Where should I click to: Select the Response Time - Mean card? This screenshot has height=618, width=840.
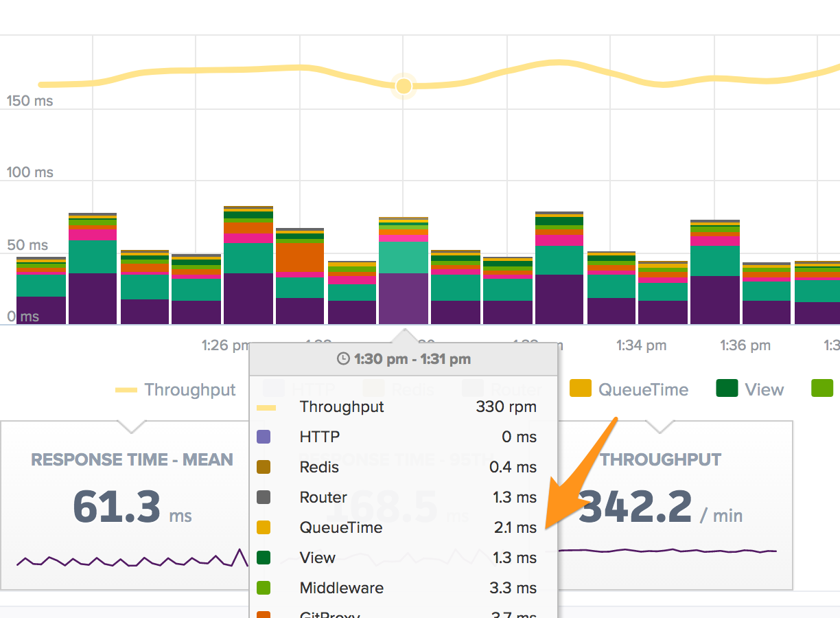(125, 505)
